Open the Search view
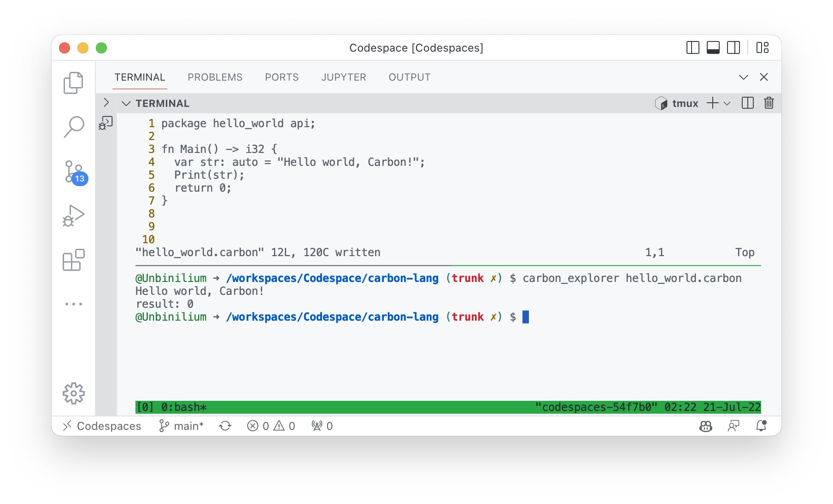This screenshot has height=504, width=833. [74, 127]
